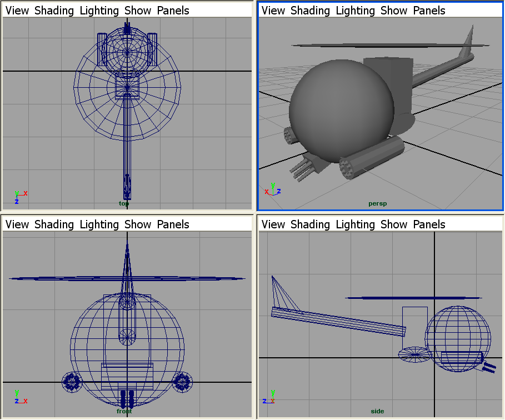Select the tail boom in side view
The image size is (505, 420).
[x=339, y=321]
